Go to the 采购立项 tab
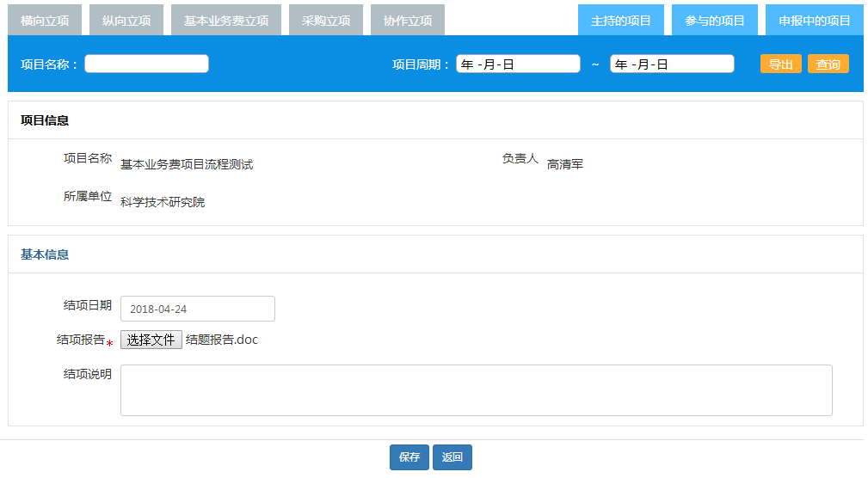This screenshot has width=868, height=478. [x=326, y=21]
